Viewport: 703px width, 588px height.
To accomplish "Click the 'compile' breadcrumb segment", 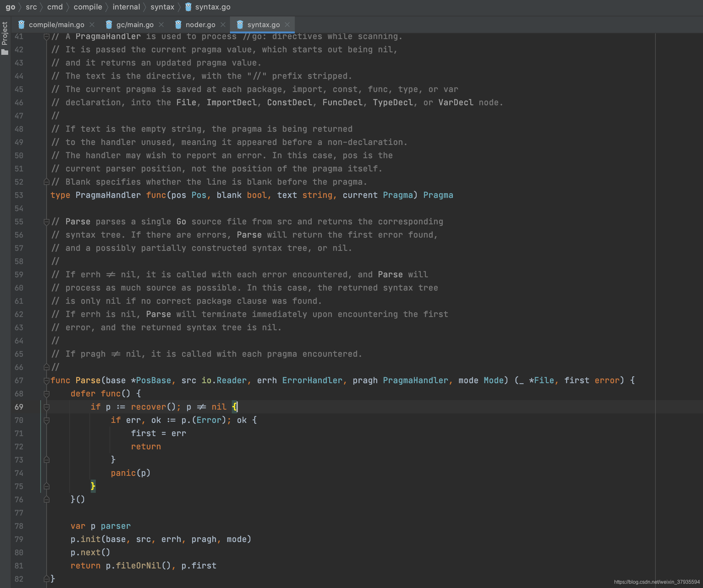I will 88,7.
